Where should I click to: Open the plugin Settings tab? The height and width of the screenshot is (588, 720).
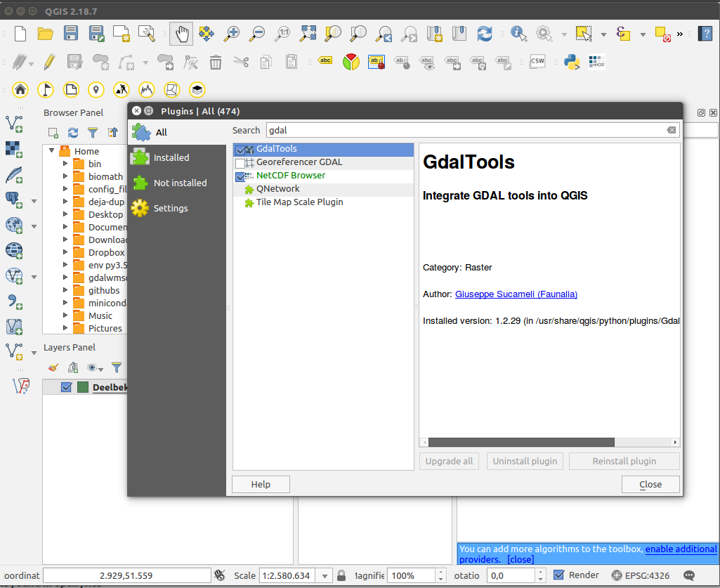177,208
